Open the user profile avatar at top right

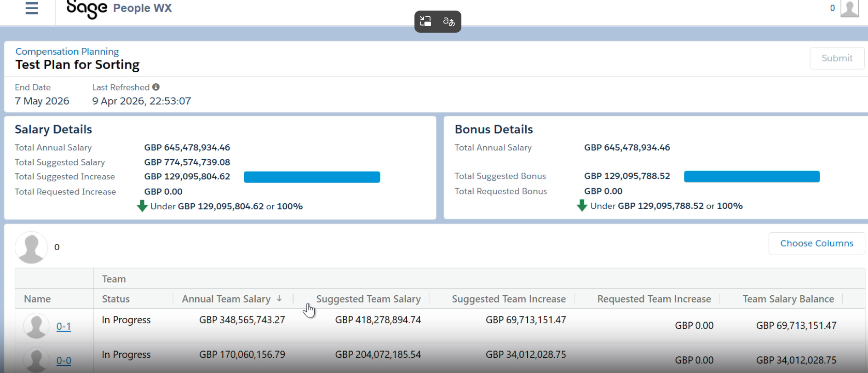pos(849,8)
